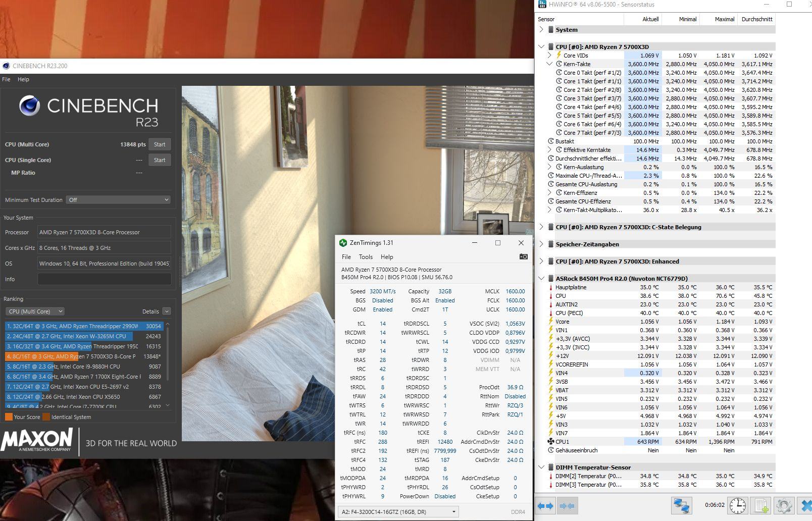Click the clock reset-timer icon in HWiNFO
Screen dimensions: 812x521
click(738, 505)
